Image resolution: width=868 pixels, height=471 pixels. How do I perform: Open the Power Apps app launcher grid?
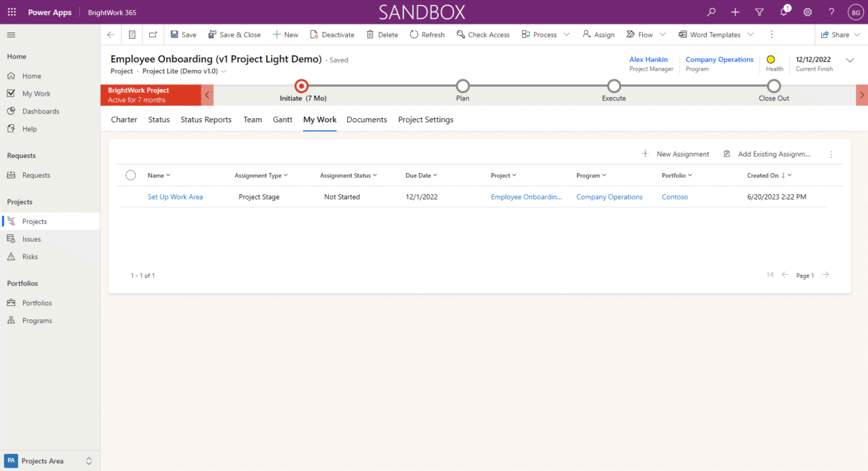pyautogui.click(x=12, y=12)
